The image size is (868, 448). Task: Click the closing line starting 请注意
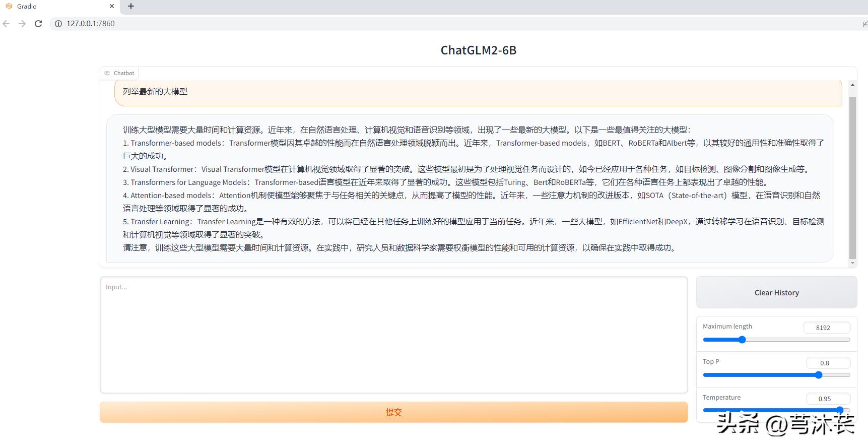click(x=400, y=247)
